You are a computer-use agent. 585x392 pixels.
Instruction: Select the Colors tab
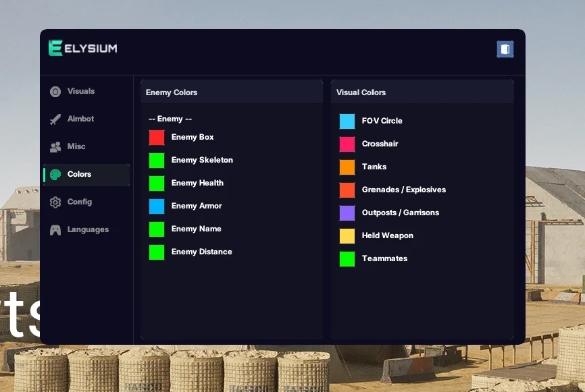pos(86,174)
